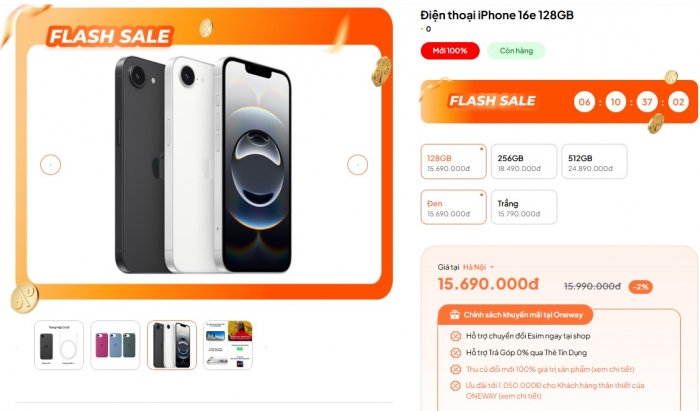
Task: Select the 128GB storage option
Action: [454, 162]
